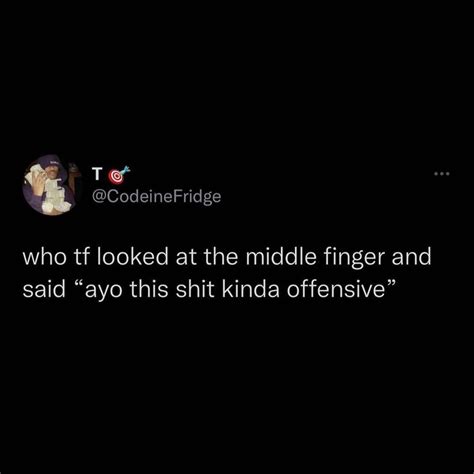Viewport: 474px width, 474px height.
Task: Click the opening quotation mark before "ayo"
Action: [78, 284]
